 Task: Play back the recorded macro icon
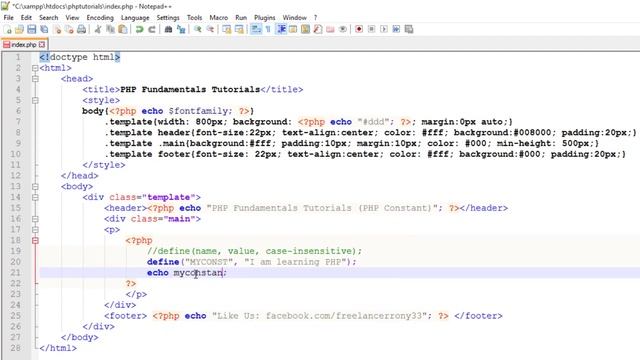click(x=384, y=29)
